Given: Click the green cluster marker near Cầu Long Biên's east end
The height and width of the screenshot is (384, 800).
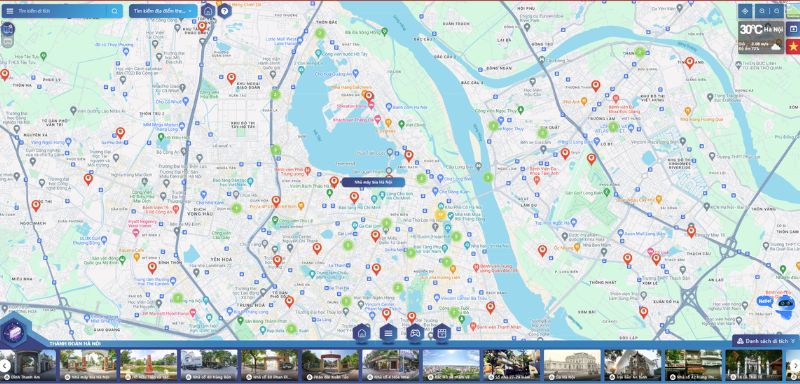Looking at the screenshot, I should 488,177.
